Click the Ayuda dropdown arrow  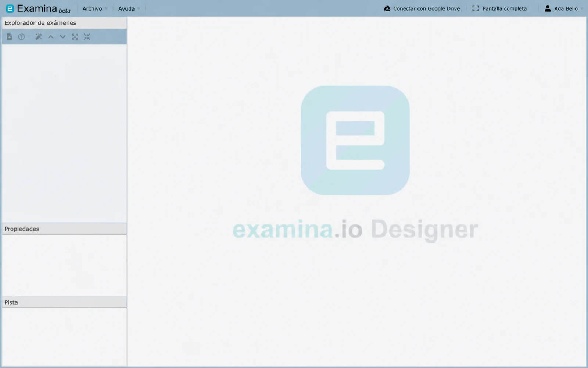tap(139, 9)
